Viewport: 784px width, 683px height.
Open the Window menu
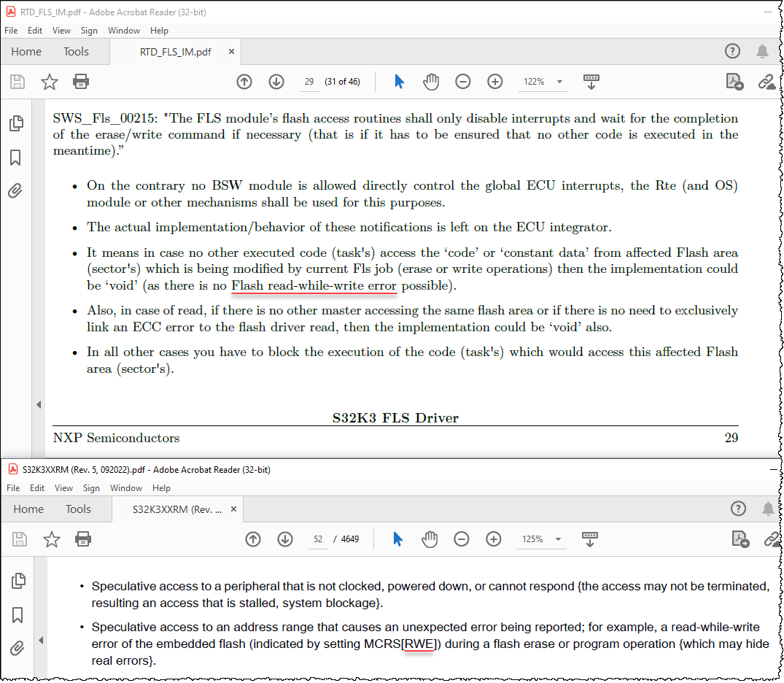[x=124, y=31]
